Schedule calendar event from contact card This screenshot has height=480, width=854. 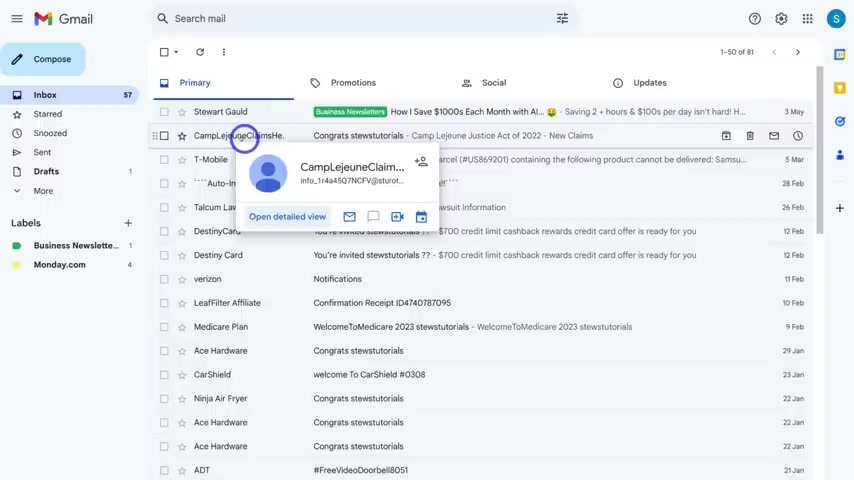(x=421, y=217)
